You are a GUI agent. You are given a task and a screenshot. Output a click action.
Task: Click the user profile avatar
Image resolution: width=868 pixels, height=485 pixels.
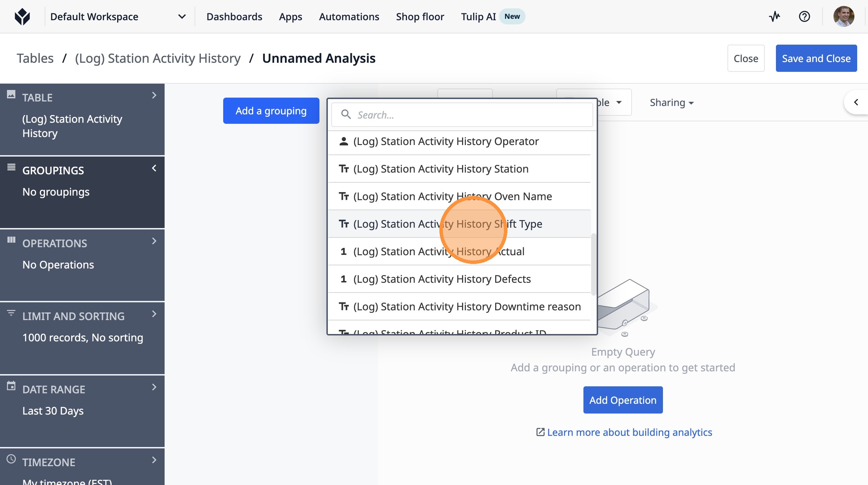click(x=843, y=16)
